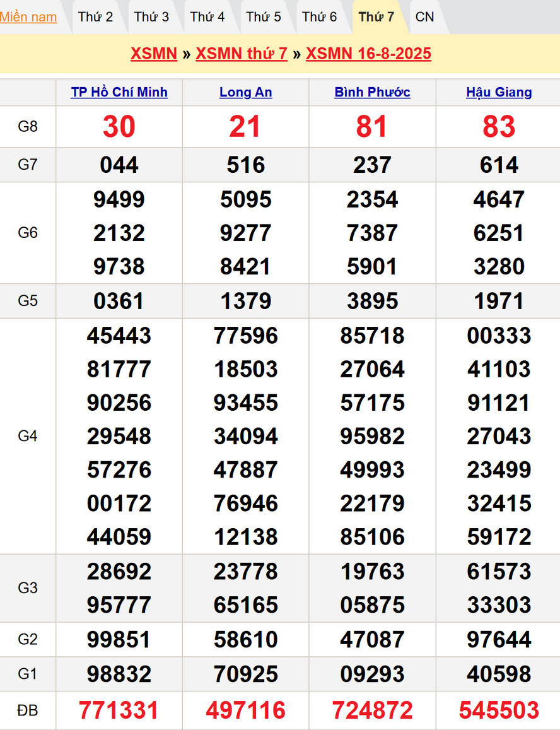Select the active Thứ 7 tab
Viewport: 560px width, 730px height.
click(376, 17)
